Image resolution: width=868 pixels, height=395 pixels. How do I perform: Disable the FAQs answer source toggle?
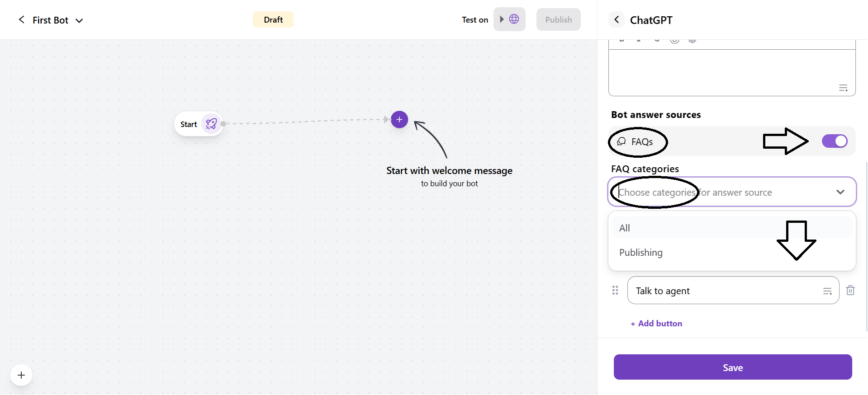point(835,141)
